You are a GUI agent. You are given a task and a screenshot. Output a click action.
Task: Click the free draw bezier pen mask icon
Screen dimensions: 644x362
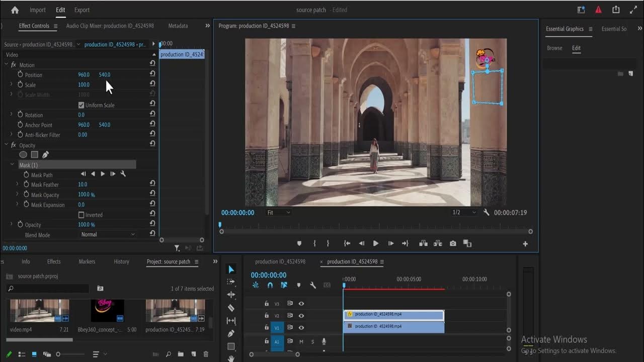point(45,155)
